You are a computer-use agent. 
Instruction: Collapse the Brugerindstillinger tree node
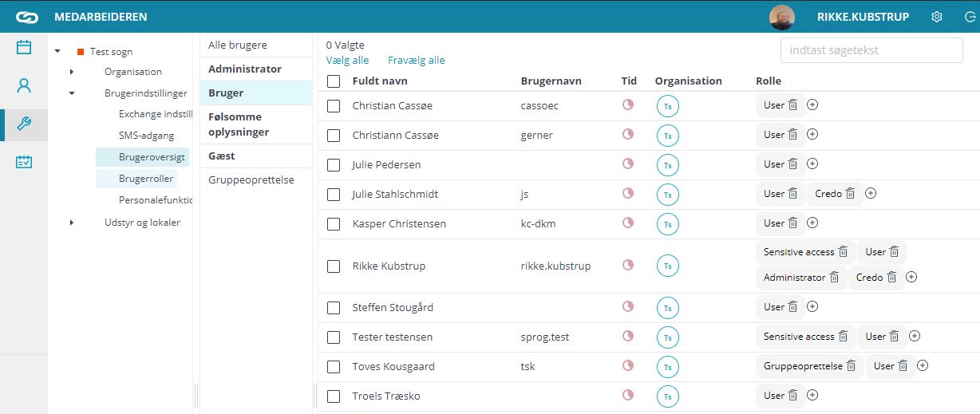pos(71,93)
